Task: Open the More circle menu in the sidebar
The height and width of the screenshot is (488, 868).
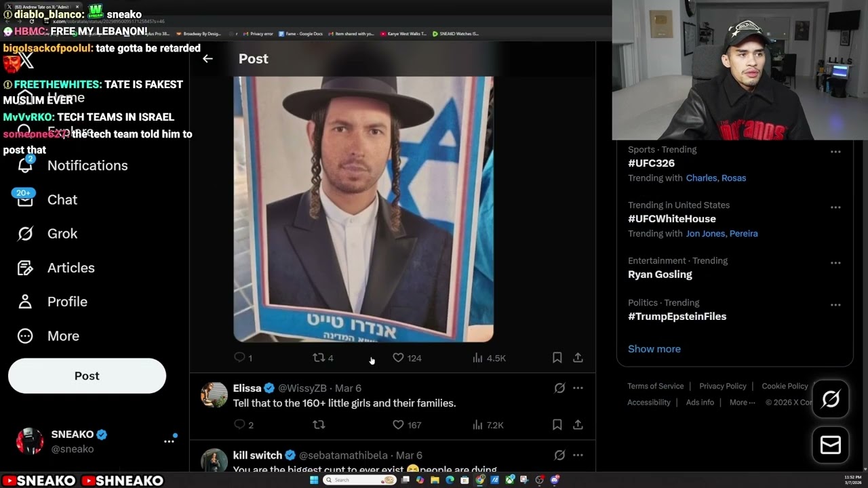Action: (25, 335)
